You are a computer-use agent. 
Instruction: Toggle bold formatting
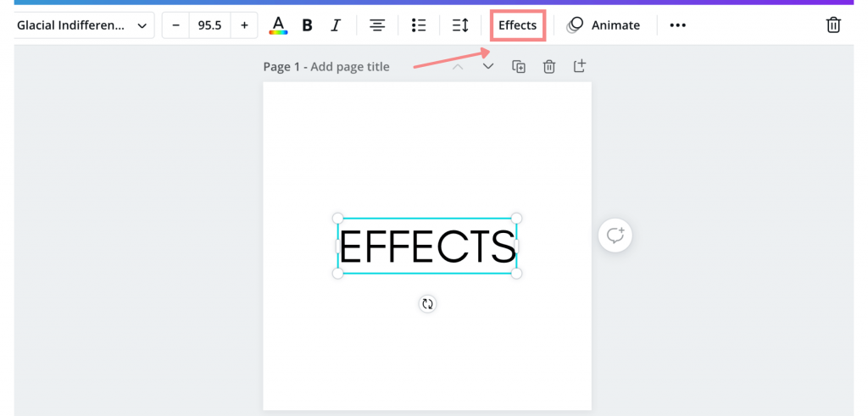click(307, 25)
